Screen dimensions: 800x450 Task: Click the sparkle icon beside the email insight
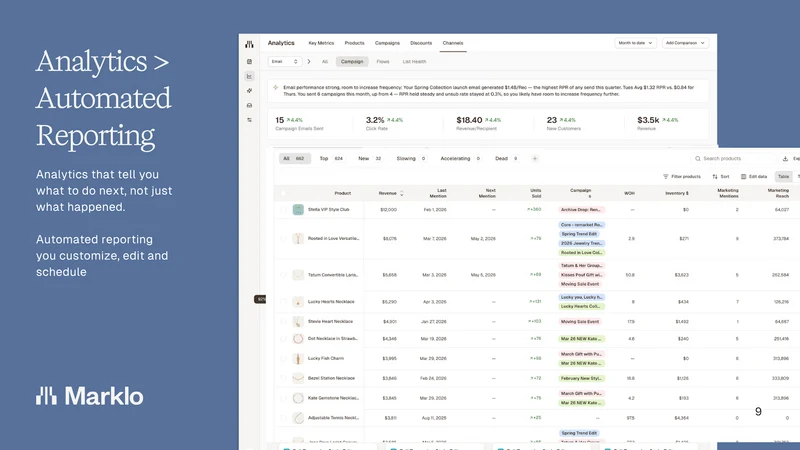[276, 88]
